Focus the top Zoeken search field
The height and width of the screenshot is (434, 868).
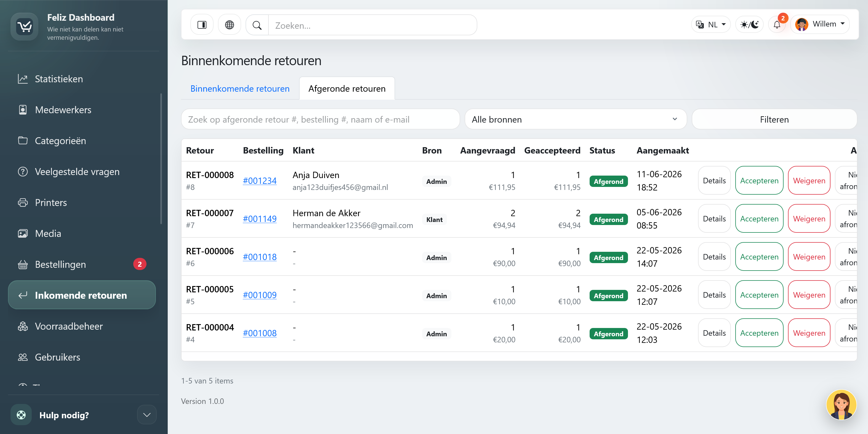coord(372,25)
